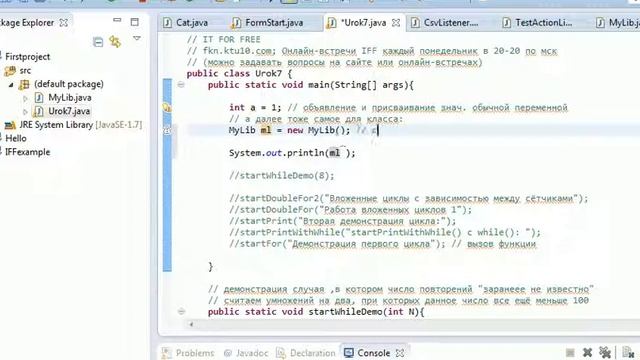Select Urok7.java in Package Explorer

(x=69, y=111)
